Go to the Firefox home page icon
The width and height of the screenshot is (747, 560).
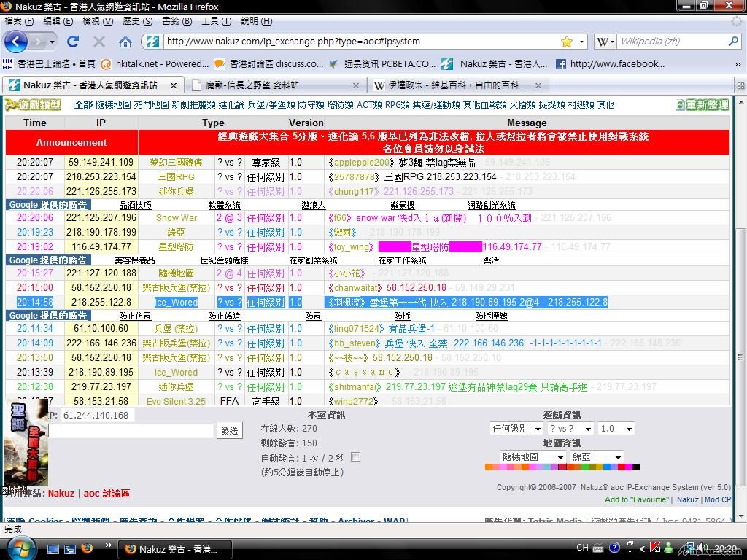click(125, 42)
